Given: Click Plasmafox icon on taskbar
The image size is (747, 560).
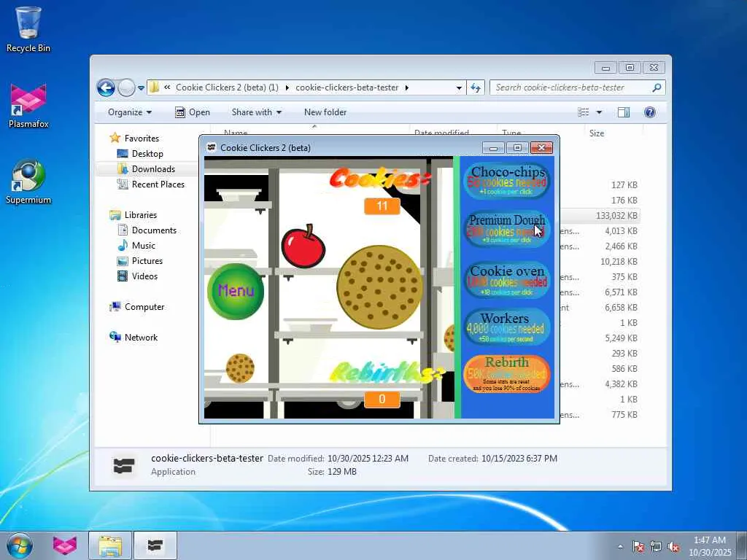Looking at the screenshot, I should 64,545.
